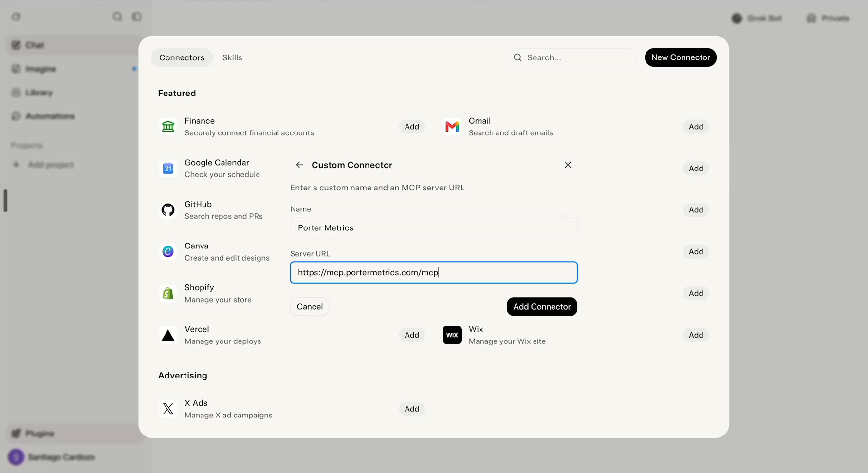Click Private mode at top right
This screenshot has width=868, height=473.
point(828,19)
